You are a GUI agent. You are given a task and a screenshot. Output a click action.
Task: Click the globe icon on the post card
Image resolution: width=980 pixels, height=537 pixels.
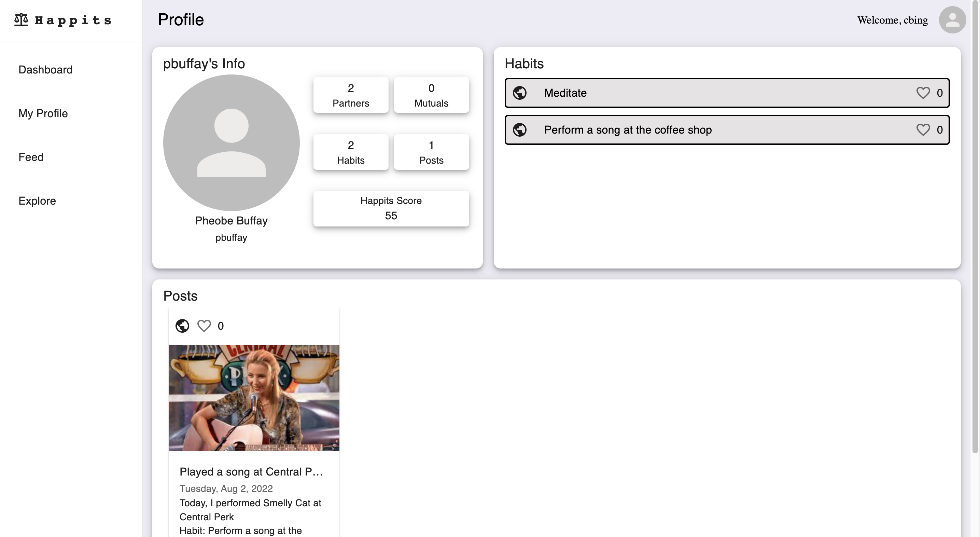[x=182, y=326]
